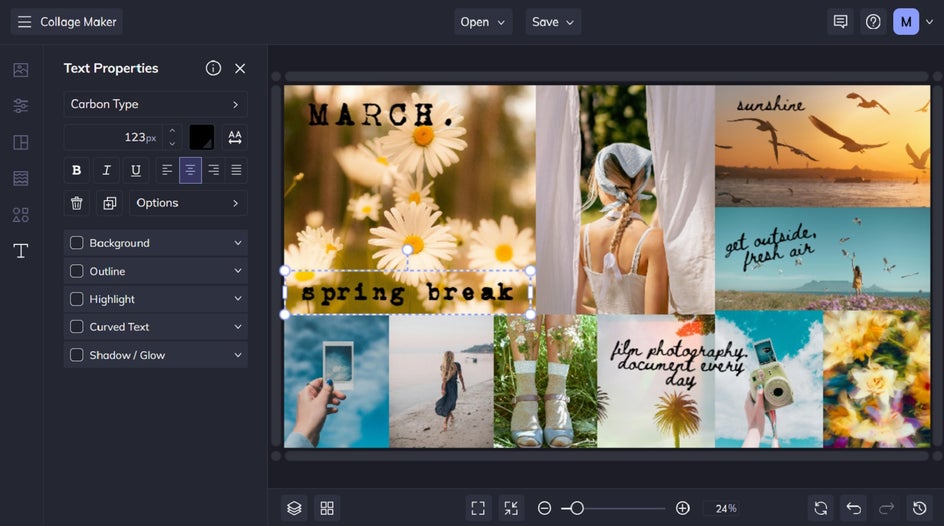Screen dimensions: 944x526
Task: Expand the Curved Text section
Action: pyautogui.click(x=238, y=327)
